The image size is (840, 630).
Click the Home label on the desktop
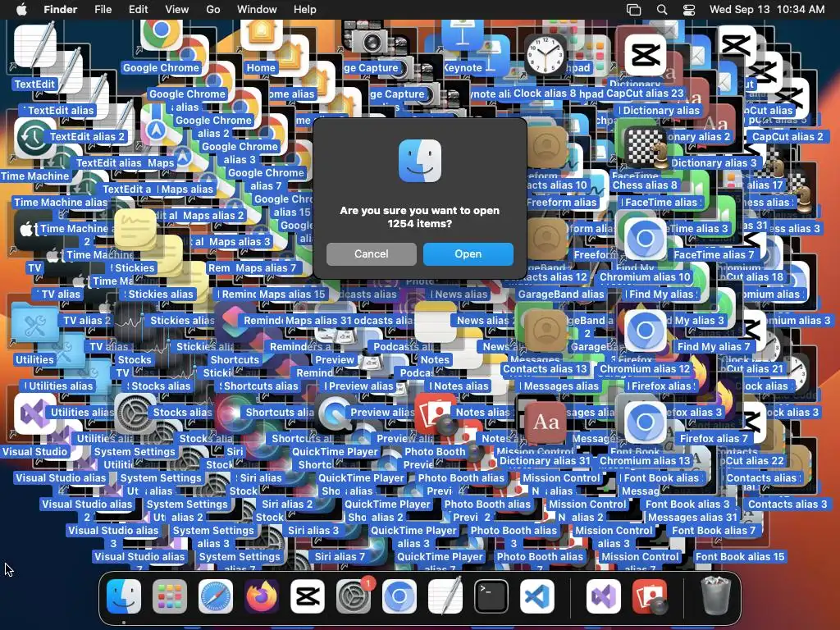(261, 67)
